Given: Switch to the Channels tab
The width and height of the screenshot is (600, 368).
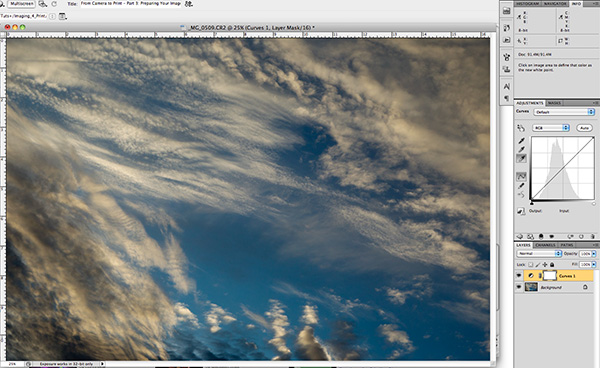Looking at the screenshot, I should click(545, 245).
